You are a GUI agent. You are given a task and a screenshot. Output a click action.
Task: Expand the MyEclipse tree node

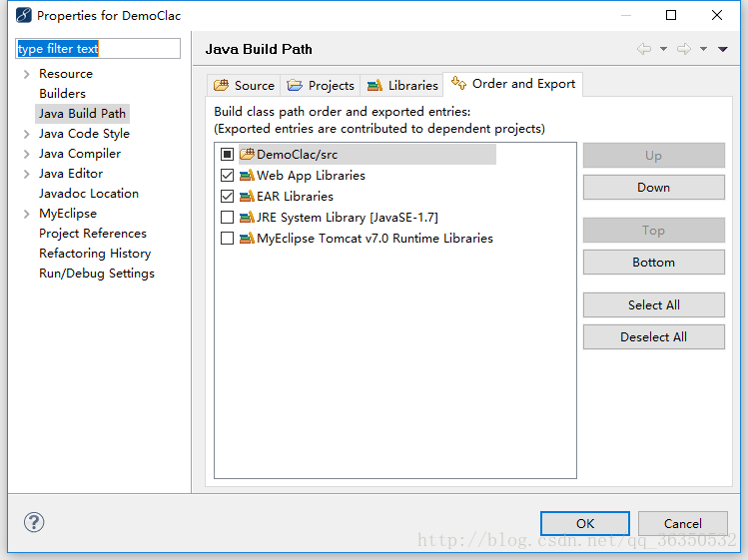coord(27,214)
